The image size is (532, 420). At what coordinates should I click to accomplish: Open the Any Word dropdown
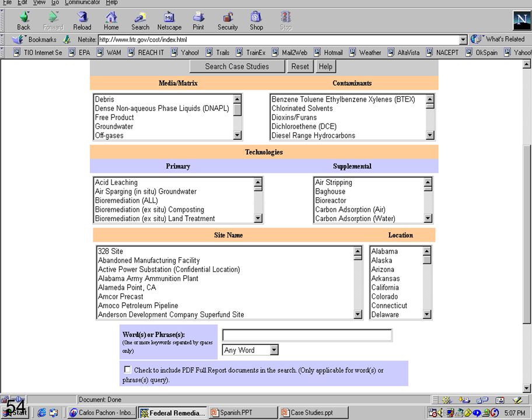(x=250, y=350)
